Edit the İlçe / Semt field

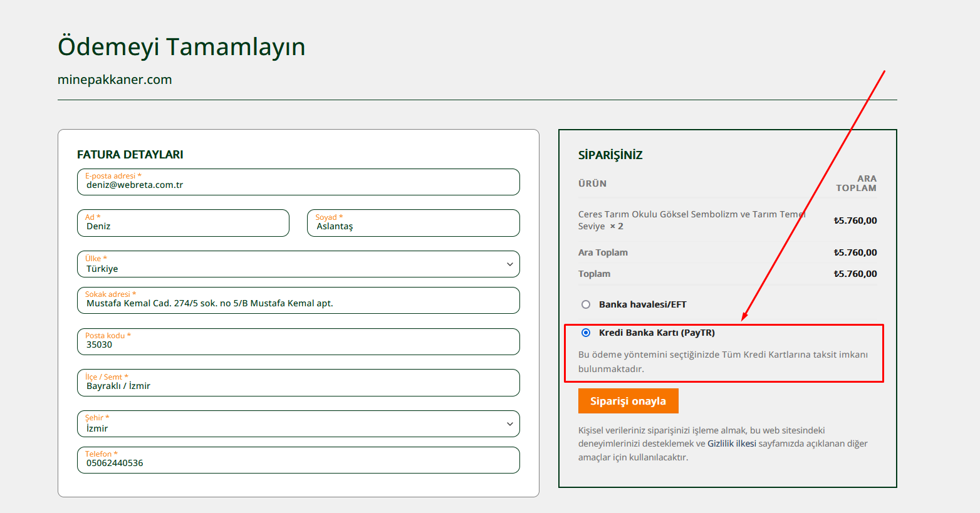[298, 383]
